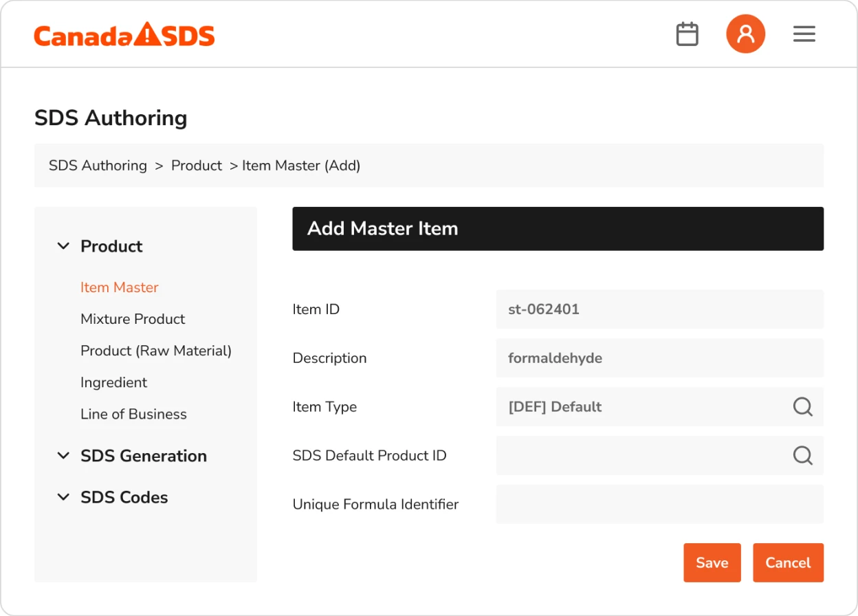Click the SDS Authoring page title
Viewport: 858px width, 616px height.
click(x=111, y=118)
